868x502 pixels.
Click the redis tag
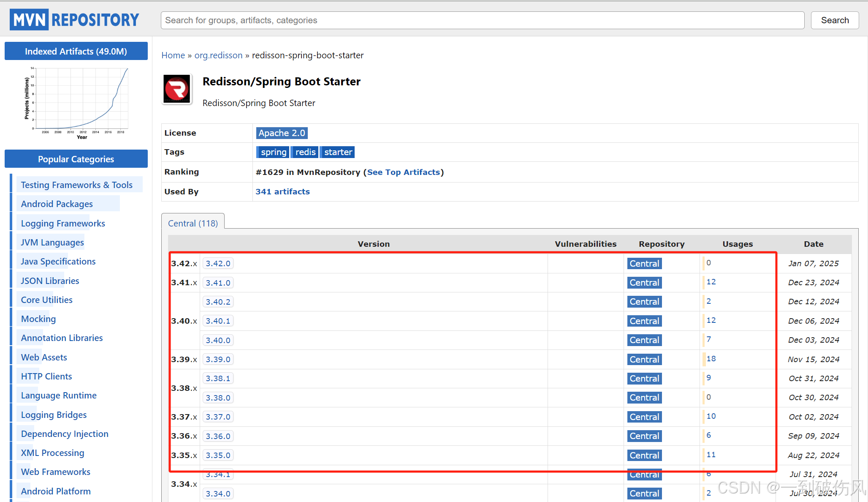click(305, 152)
